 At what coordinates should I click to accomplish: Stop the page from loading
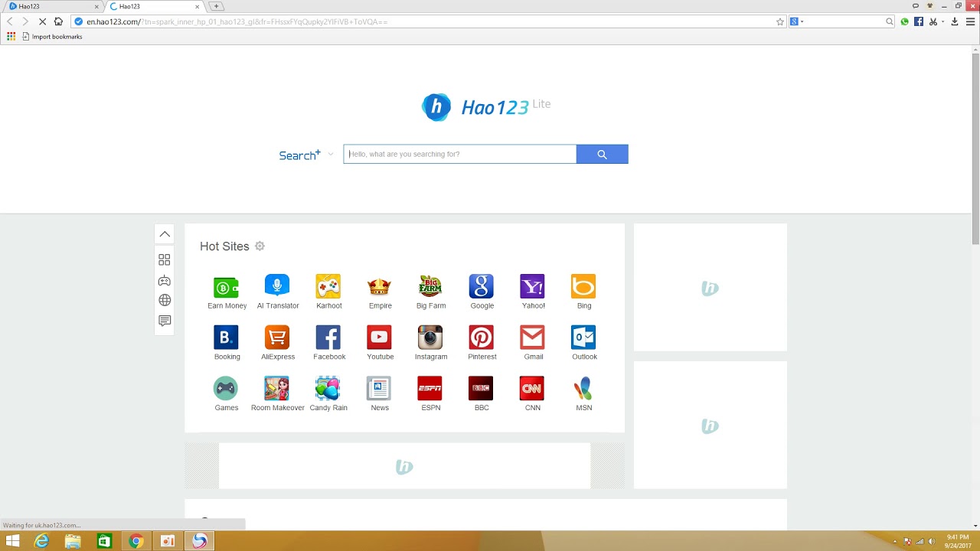(x=41, y=21)
